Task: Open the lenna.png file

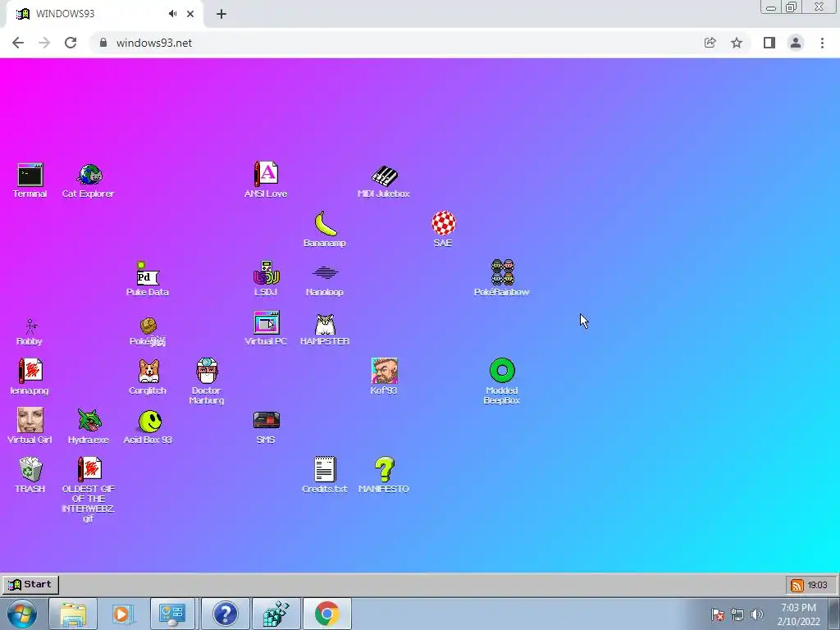Action: pos(30,377)
